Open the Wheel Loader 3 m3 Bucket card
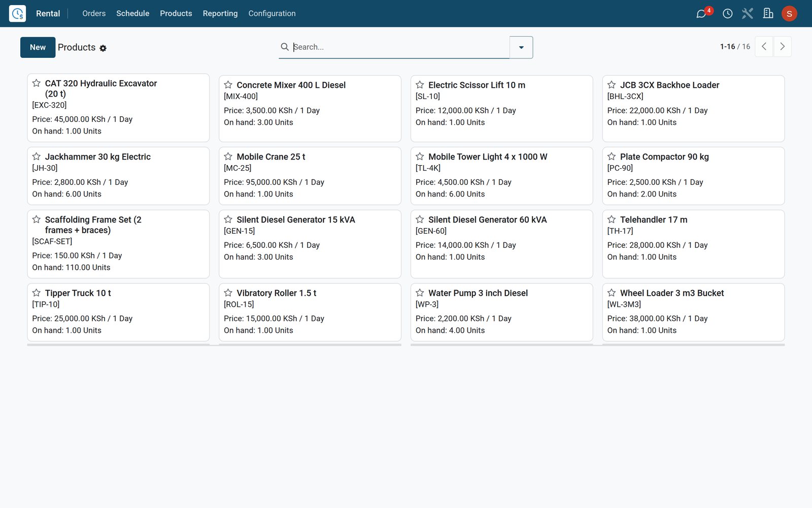The image size is (812, 508). (693, 312)
